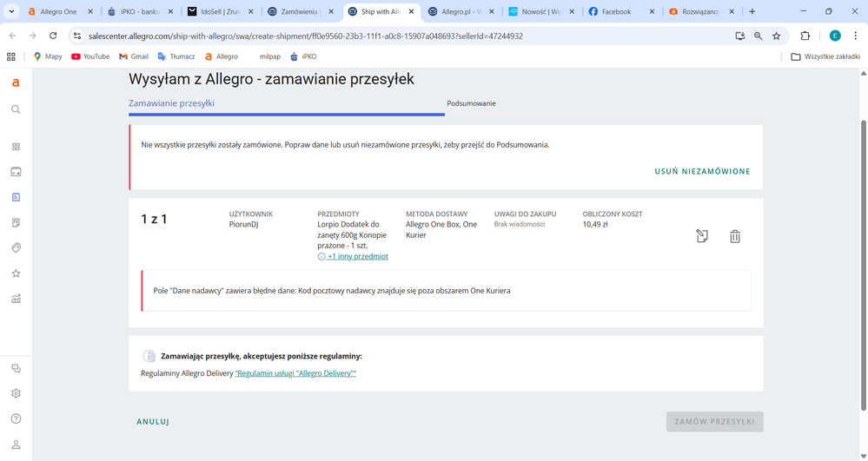Open the wallet icon in sidebar
Screen dimensions: 868x461
tap(16, 172)
